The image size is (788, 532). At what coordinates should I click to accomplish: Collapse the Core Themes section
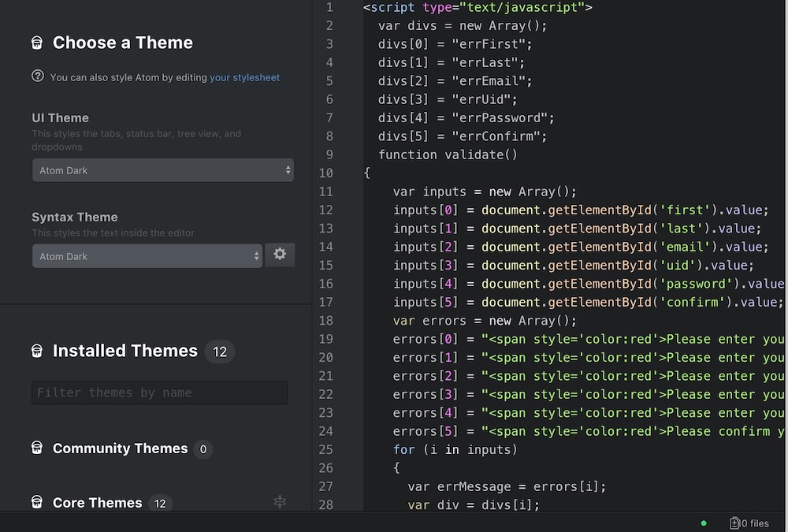click(x=280, y=501)
